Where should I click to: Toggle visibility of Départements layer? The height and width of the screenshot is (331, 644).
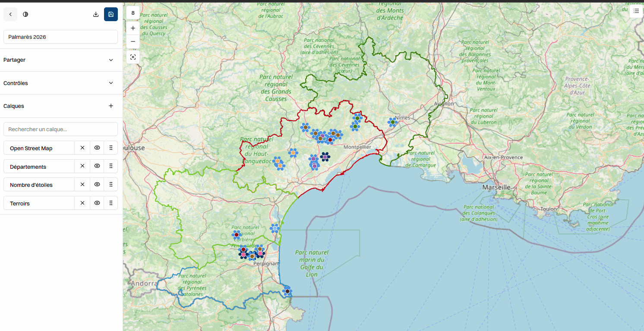[97, 166]
